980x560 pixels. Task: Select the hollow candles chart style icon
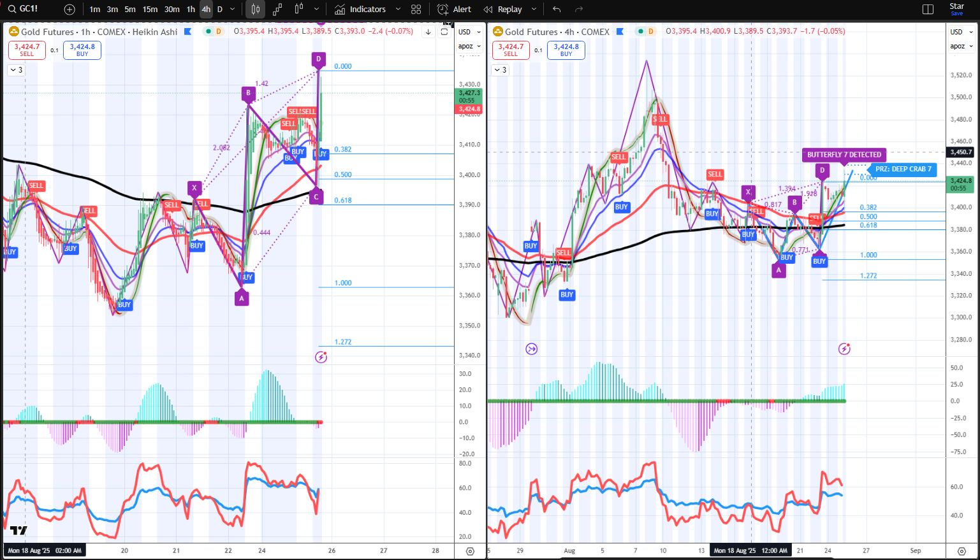pos(299,10)
